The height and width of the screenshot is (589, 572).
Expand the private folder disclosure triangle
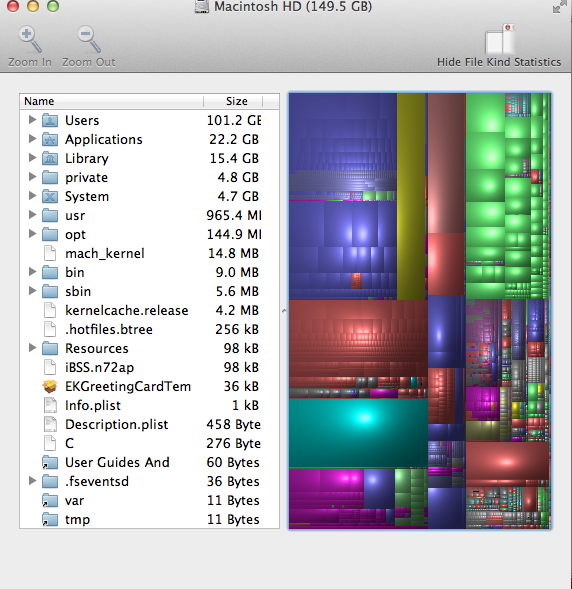(x=33, y=177)
